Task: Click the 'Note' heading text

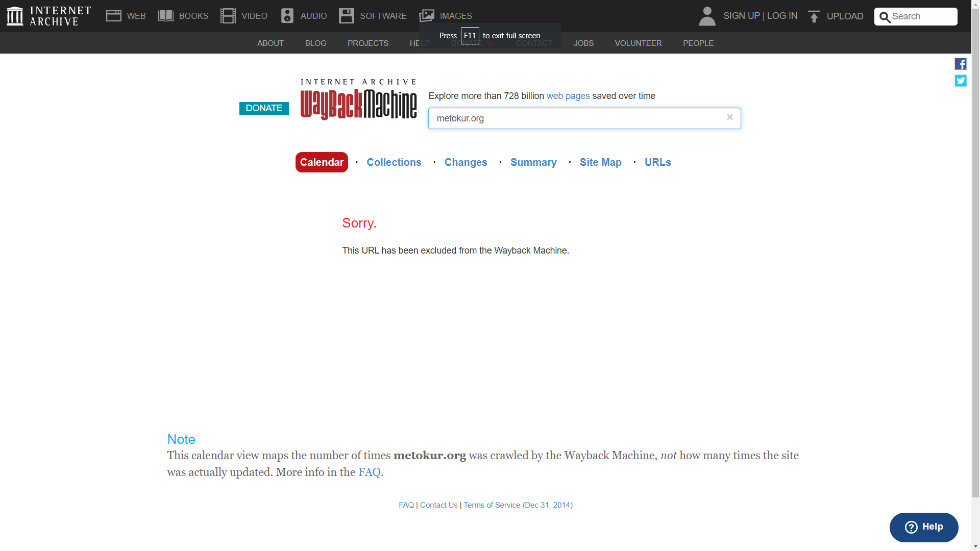Action: click(x=181, y=439)
